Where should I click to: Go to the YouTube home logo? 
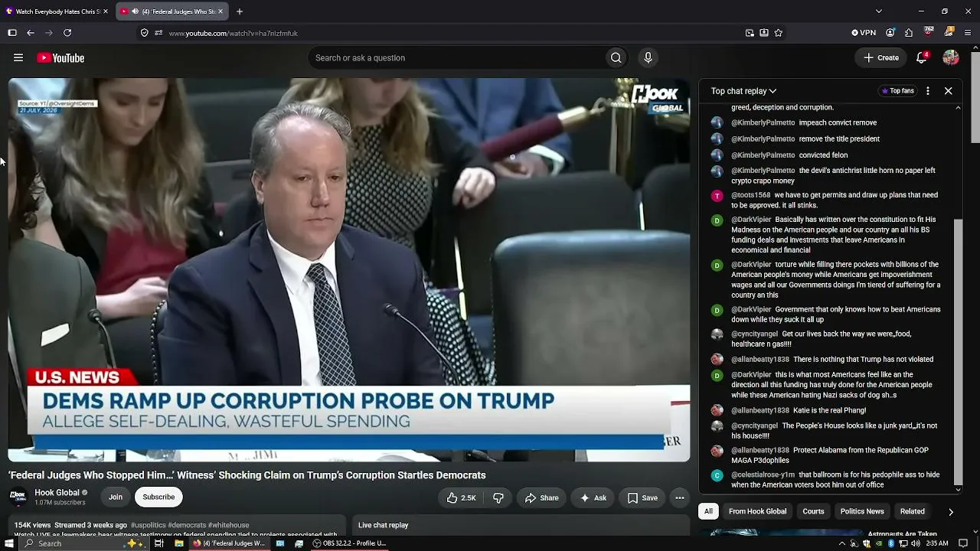point(60,58)
